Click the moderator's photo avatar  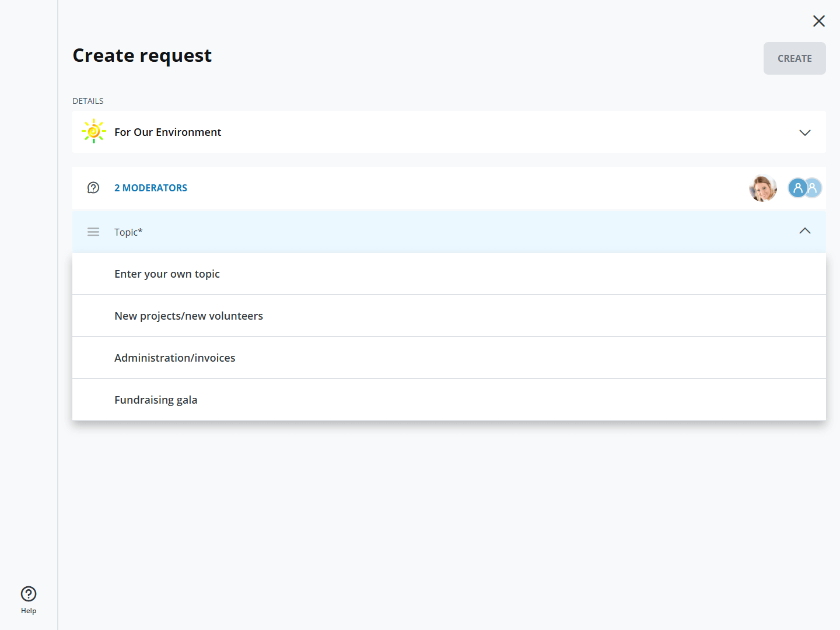[762, 188]
